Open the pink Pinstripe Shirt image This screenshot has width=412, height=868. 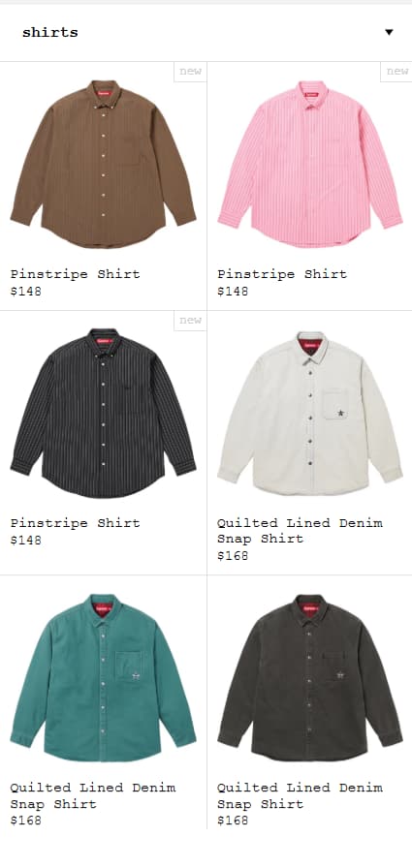[310, 165]
